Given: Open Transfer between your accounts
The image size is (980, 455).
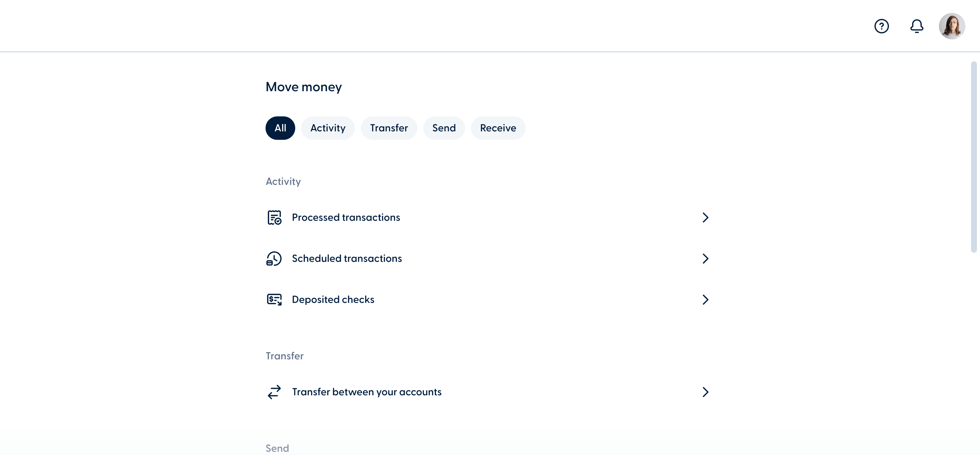Looking at the screenshot, I should click(x=488, y=392).
